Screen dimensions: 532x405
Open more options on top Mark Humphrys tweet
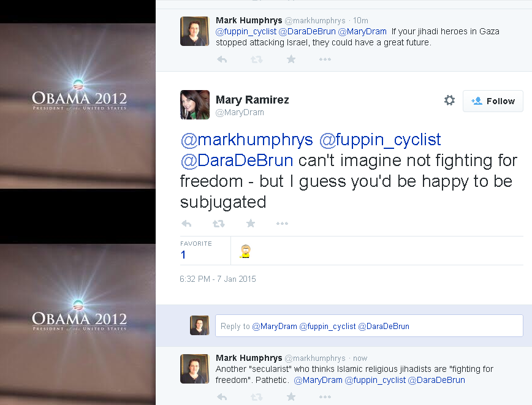coord(325,59)
